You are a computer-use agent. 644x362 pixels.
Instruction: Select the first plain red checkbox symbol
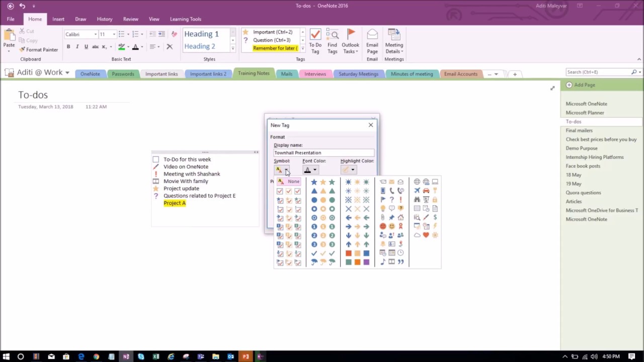[x=280, y=191]
